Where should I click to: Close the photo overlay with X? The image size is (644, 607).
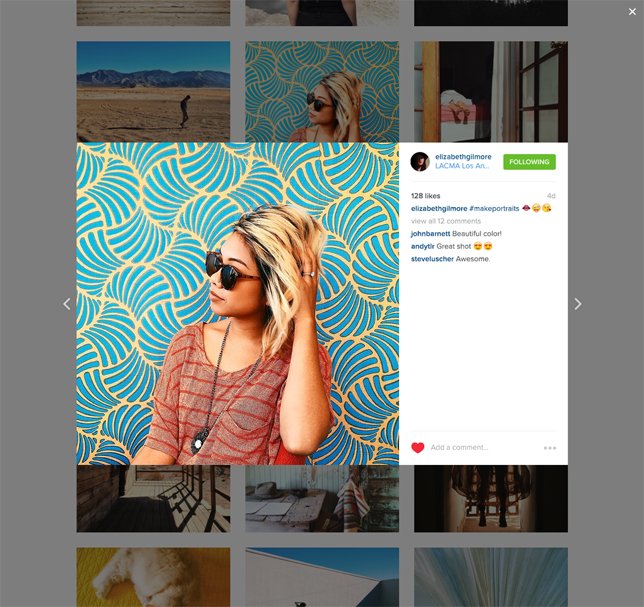pos(632,12)
